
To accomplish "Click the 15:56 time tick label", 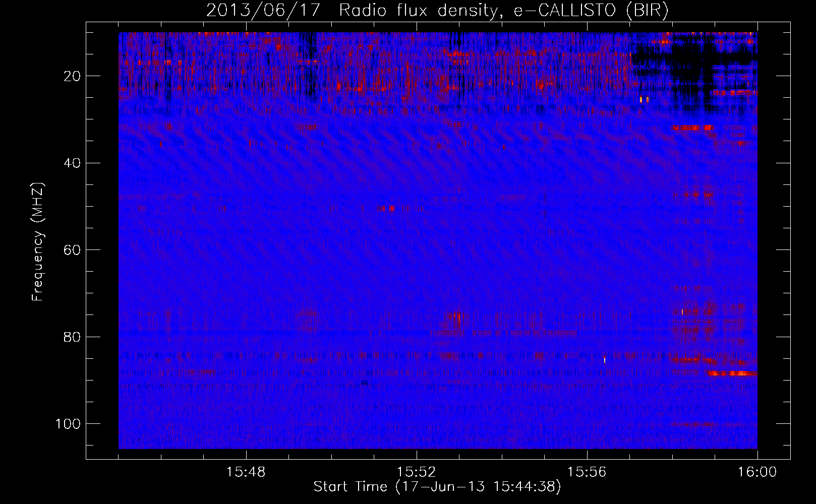I will pos(587,472).
